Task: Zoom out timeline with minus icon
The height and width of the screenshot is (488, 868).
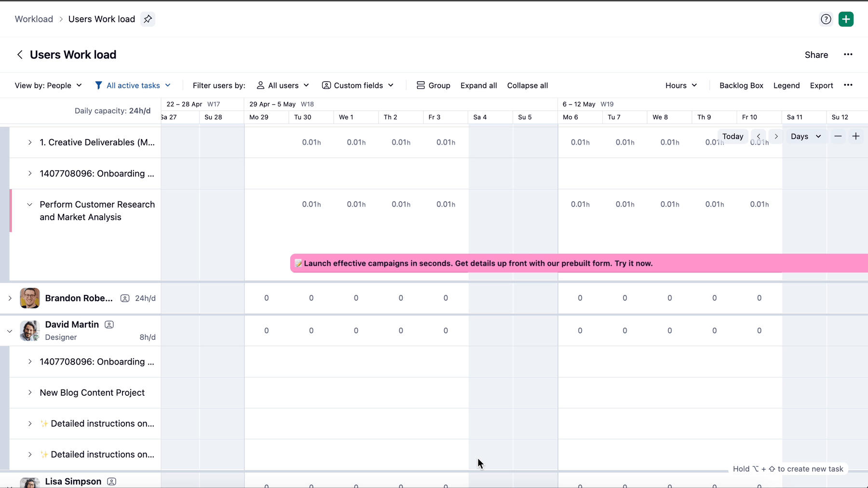Action: pyautogui.click(x=838, y=137)
